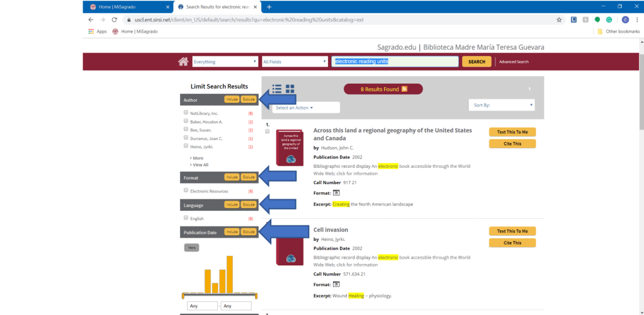Viewport: 644px width, 315px height.
Task: Open a new browser tab
Action: tap(269, 7)
